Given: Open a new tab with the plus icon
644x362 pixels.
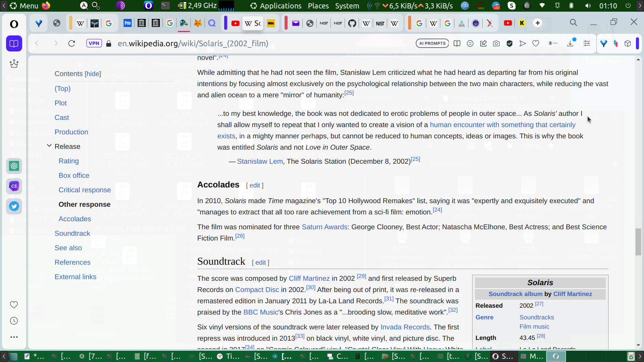Looking at the screenshot, I should point(538,23).
